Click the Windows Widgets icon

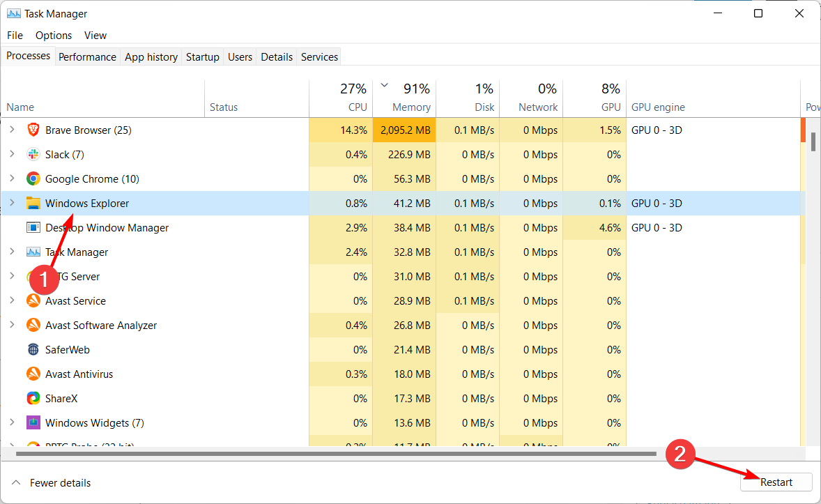click(33, 423)
